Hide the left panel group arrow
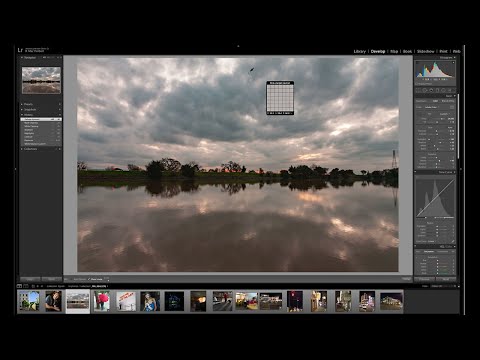Screen dimensions: 480x360 15,169
